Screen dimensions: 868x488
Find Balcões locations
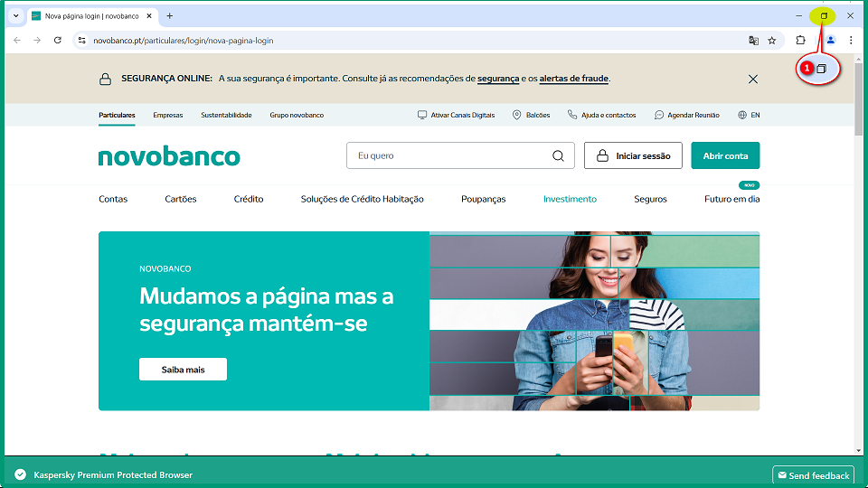coord(531,115)
